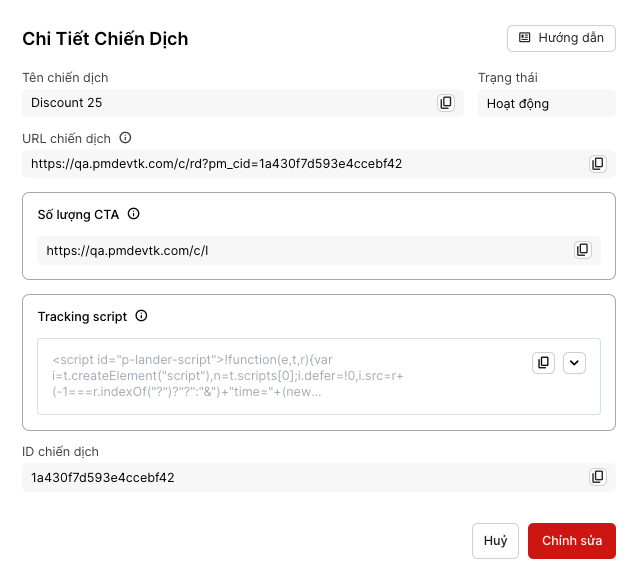Click the ID chiến dịch field
This screenshot has height=581, width=638.
(300, 477)
